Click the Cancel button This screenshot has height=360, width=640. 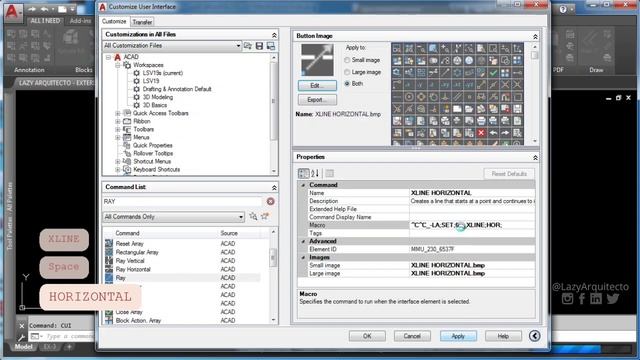pos(412,336)
